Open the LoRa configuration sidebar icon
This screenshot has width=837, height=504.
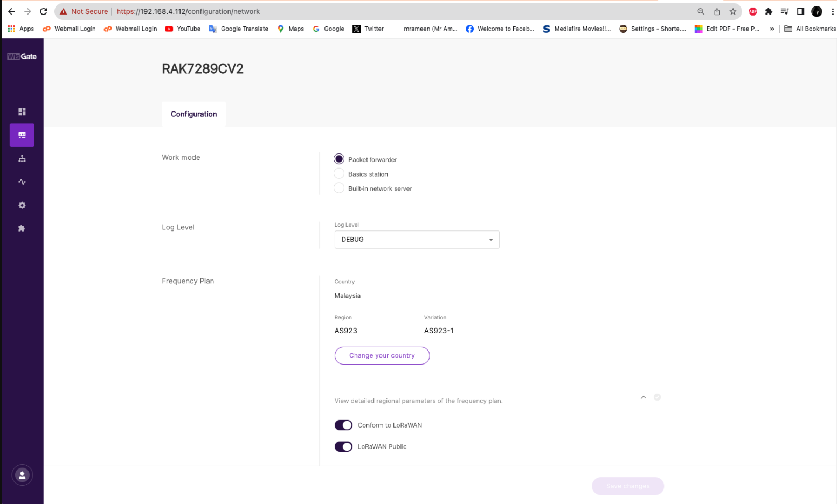[x=22, y=135]
